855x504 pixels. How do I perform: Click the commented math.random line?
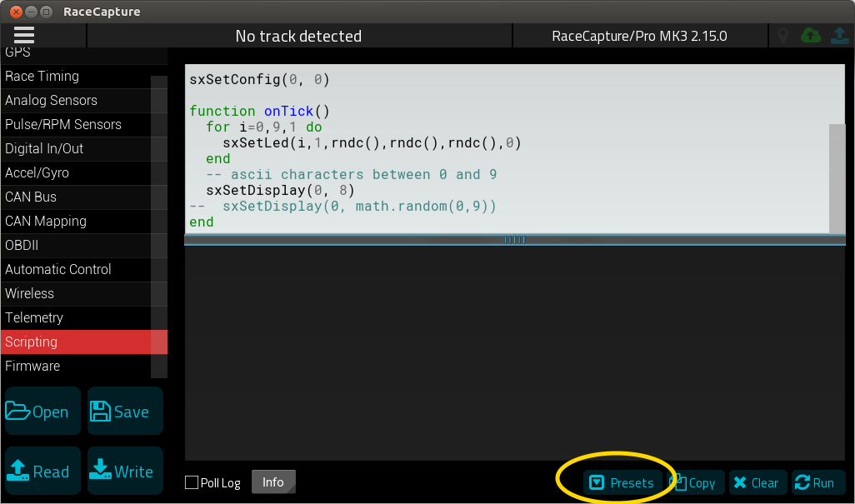(342, 206)
